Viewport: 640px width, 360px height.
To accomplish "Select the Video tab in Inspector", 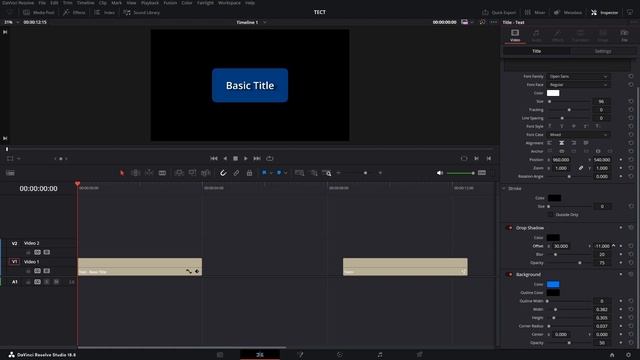I will tap(515, 35).
